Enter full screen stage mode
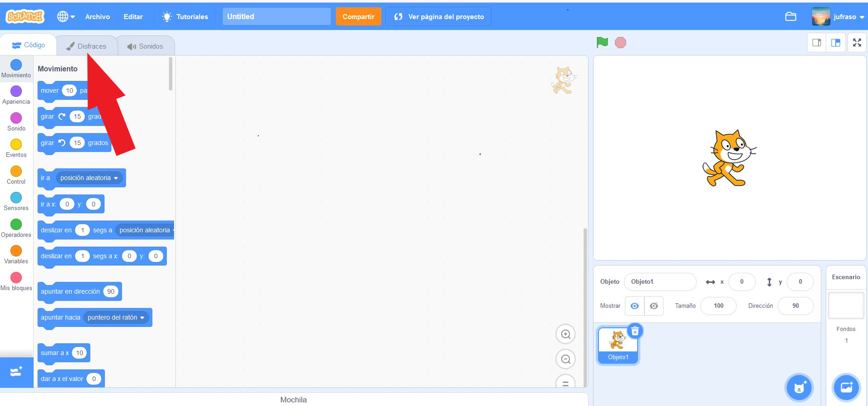This screenshot has height=406, width=868. (857, 43)
